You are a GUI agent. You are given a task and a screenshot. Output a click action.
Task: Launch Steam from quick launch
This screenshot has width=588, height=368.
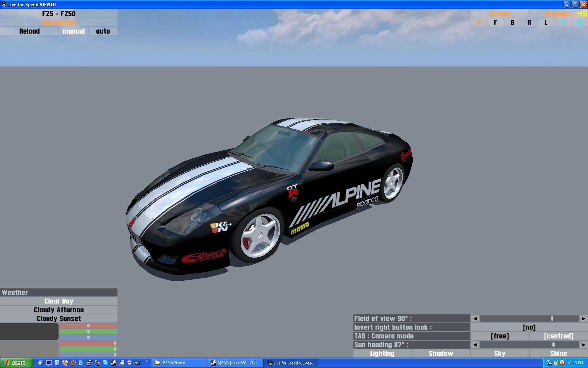(x=113, y=363)
